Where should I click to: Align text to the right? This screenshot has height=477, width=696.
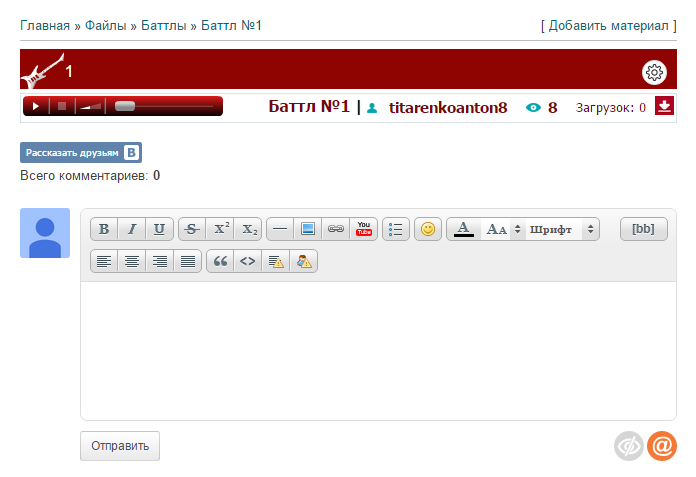160,261
